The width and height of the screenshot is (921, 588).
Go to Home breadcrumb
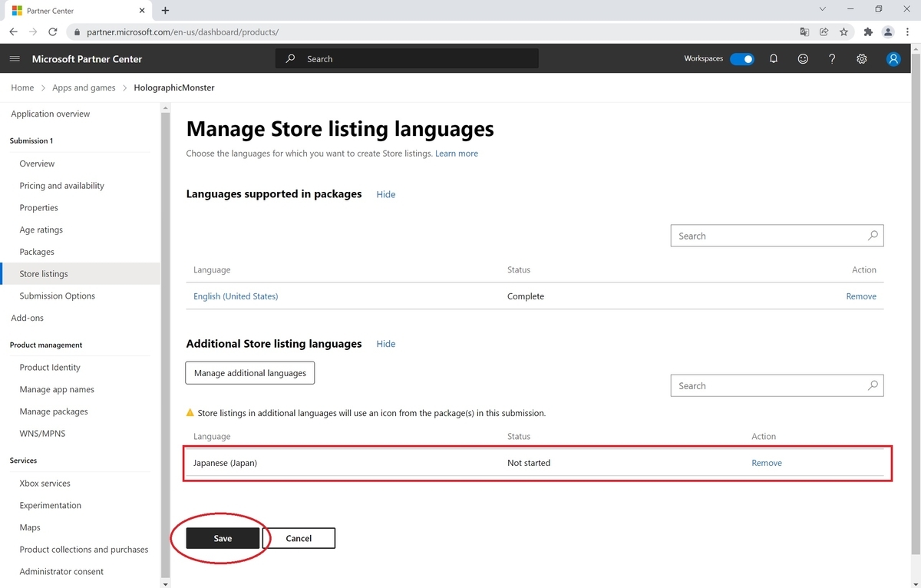coord(22,88)
